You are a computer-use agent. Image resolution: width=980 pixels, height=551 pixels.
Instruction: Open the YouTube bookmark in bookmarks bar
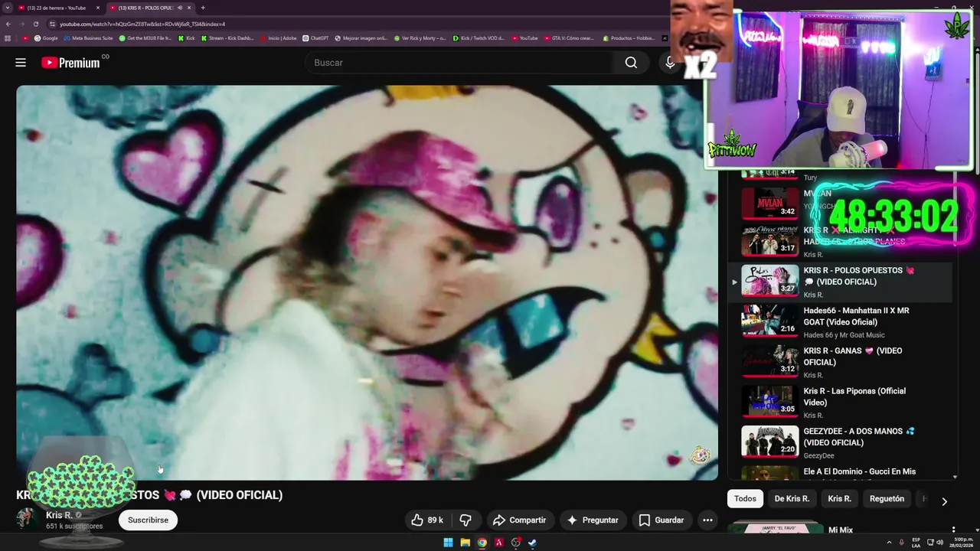click(525, 38)
